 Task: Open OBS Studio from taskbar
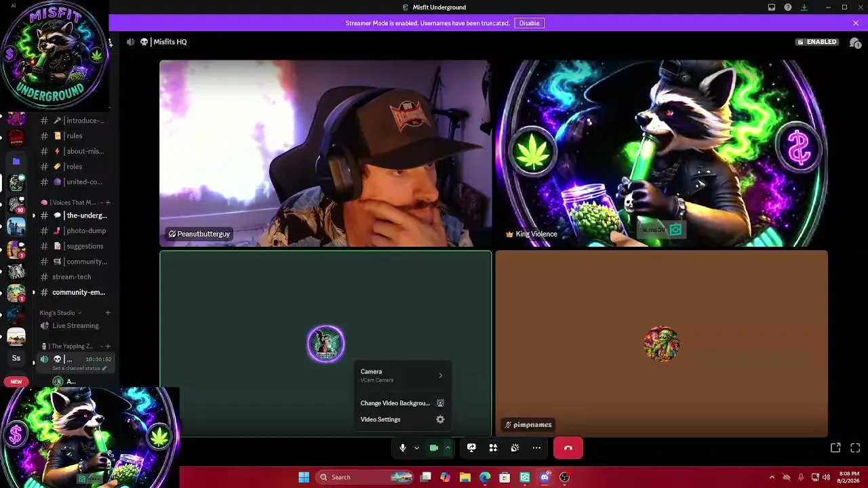coord(564,477)
